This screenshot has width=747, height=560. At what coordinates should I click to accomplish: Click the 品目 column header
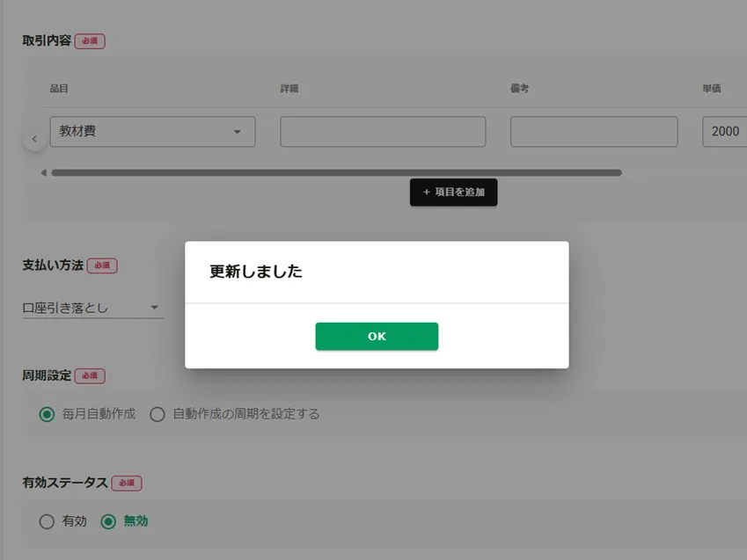click(x=59, y=89)
